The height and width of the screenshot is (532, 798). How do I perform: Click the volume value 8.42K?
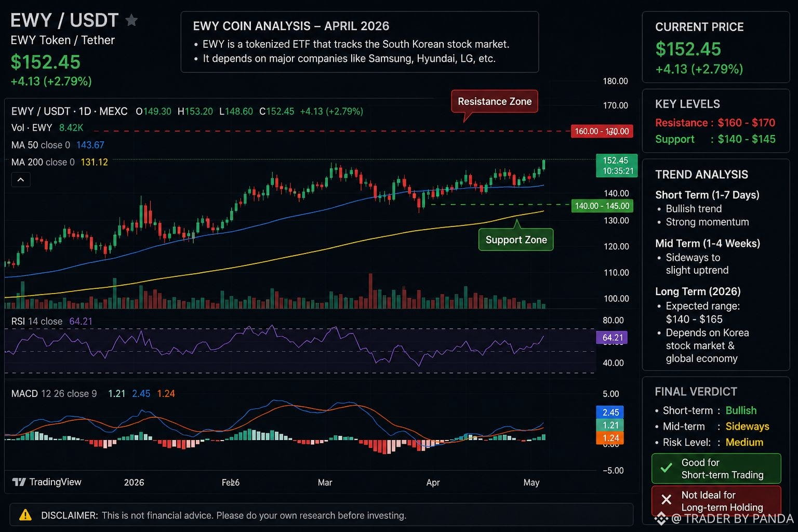pos(71,128)
